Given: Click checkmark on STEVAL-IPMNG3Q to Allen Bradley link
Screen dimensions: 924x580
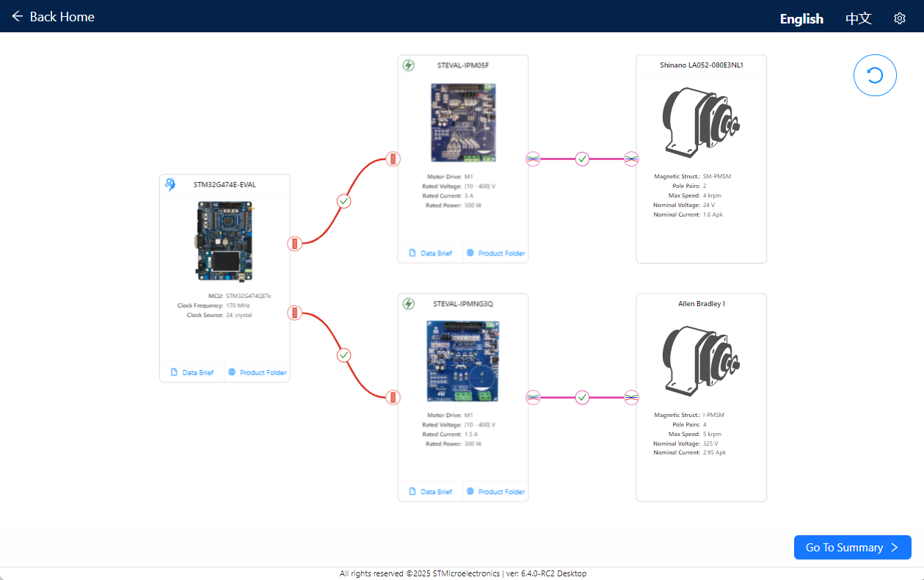Looking at the screenshot, I should click(x=582, y=397).
